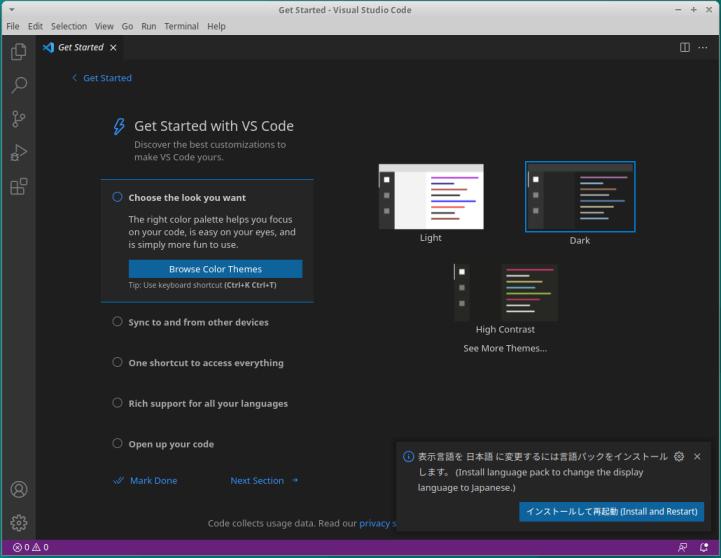Screen dimensions: 721x558
Task: Open the notification gear settings icon
Action: pos(679,456)
